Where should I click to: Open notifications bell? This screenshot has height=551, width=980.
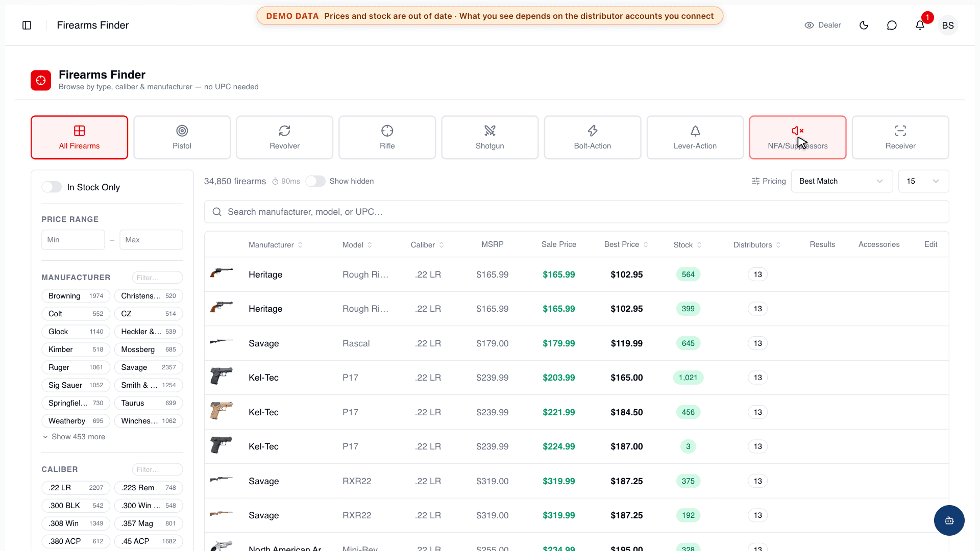[920, 25]
